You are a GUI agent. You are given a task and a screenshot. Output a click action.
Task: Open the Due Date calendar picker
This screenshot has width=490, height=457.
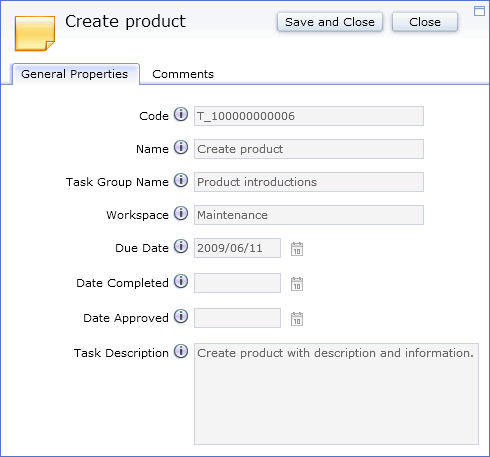[x=297, y=249]
